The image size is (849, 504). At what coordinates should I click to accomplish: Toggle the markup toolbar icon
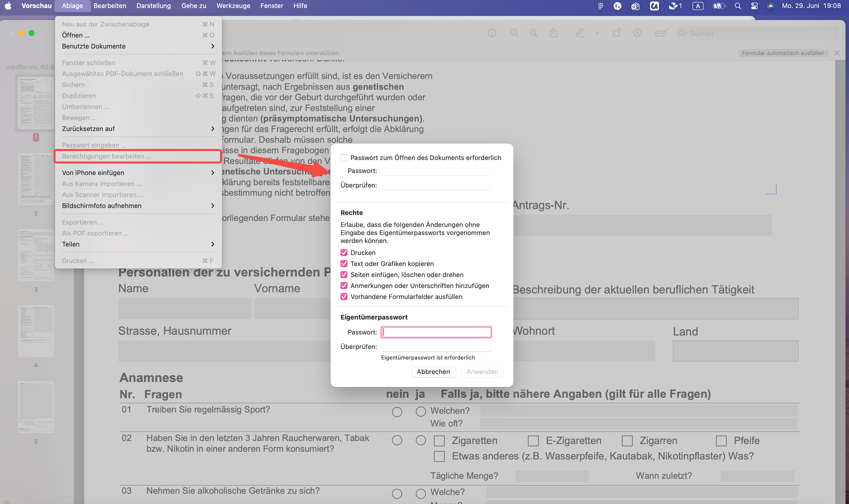coord(637,33)
